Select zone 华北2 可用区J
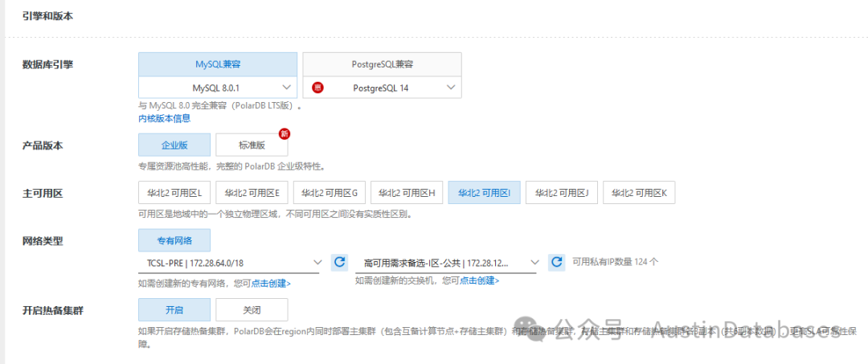This screenshot has width=868, height=364. [x=561, y=193]
